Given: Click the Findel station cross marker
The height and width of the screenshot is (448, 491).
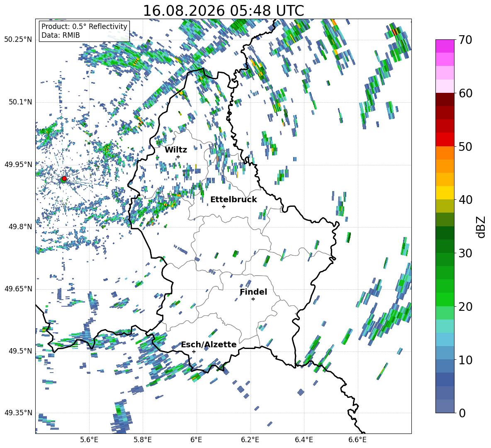Looking at the screenshot, I should click(x=253, y=299).
